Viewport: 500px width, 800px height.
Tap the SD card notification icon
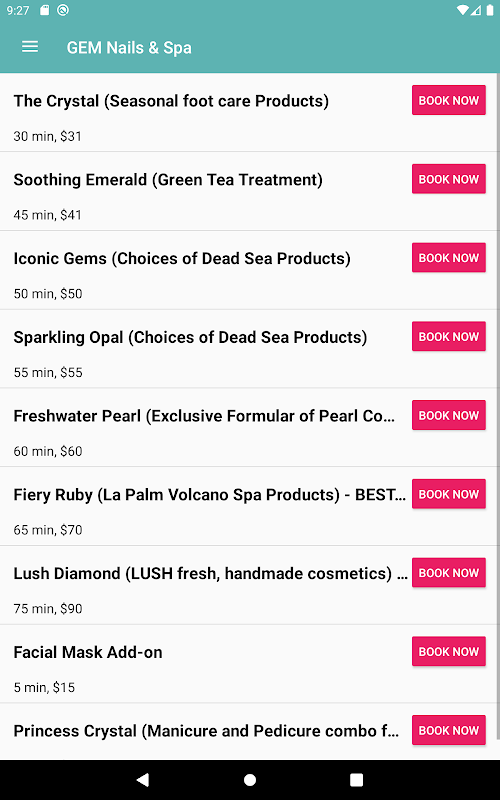point(44,10)
